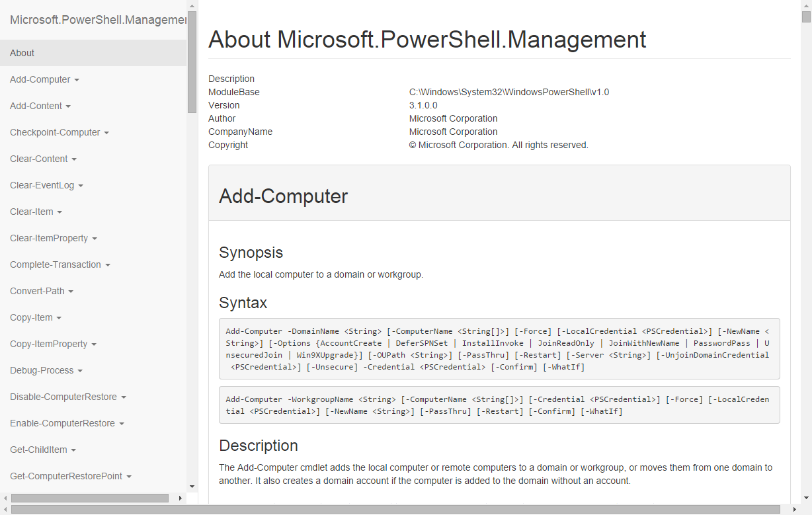Click the main page horizontal scrollbar thumb
This screenshot has height=515, width=812.
point(395,509)
